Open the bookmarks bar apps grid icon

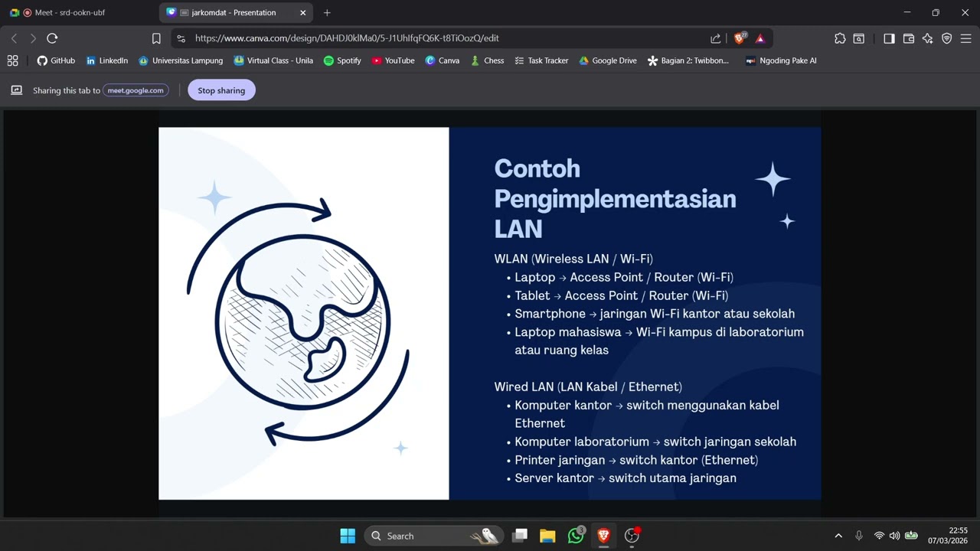12,60
